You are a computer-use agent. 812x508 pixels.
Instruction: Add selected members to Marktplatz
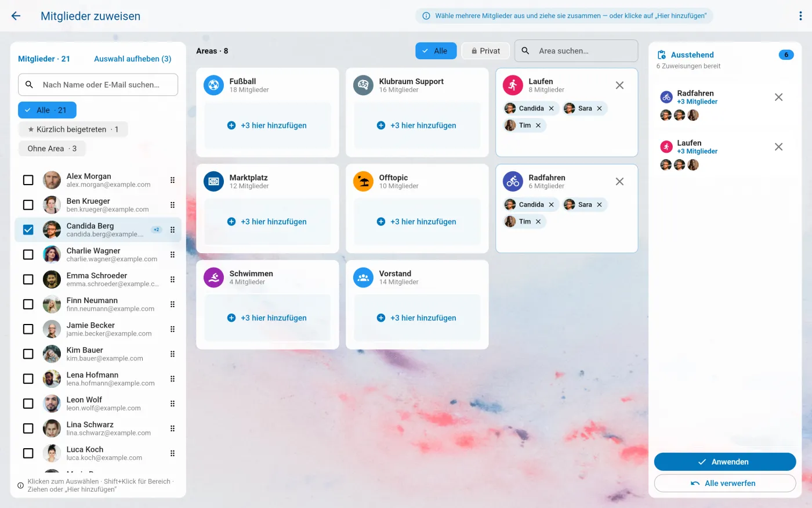tap(267, 222)
